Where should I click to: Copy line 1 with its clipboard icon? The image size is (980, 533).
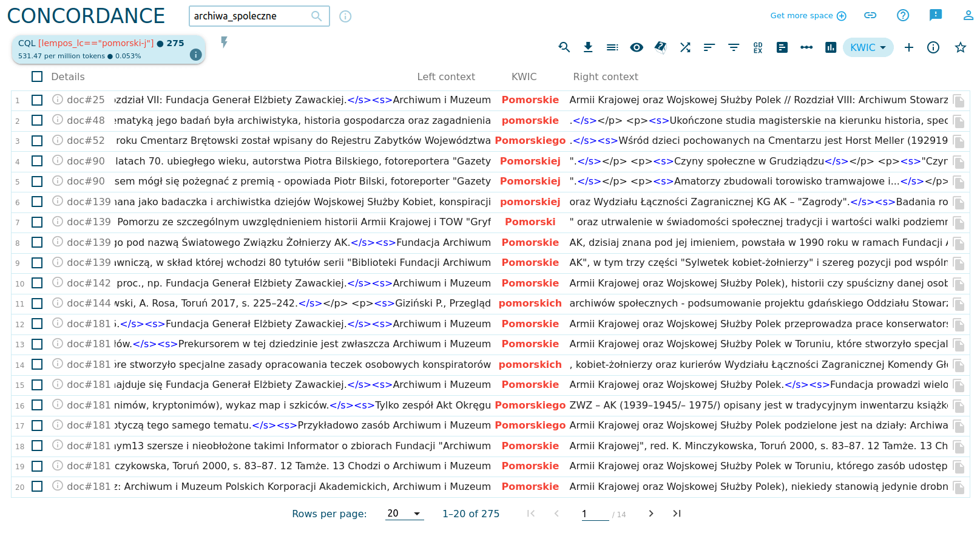959,101
